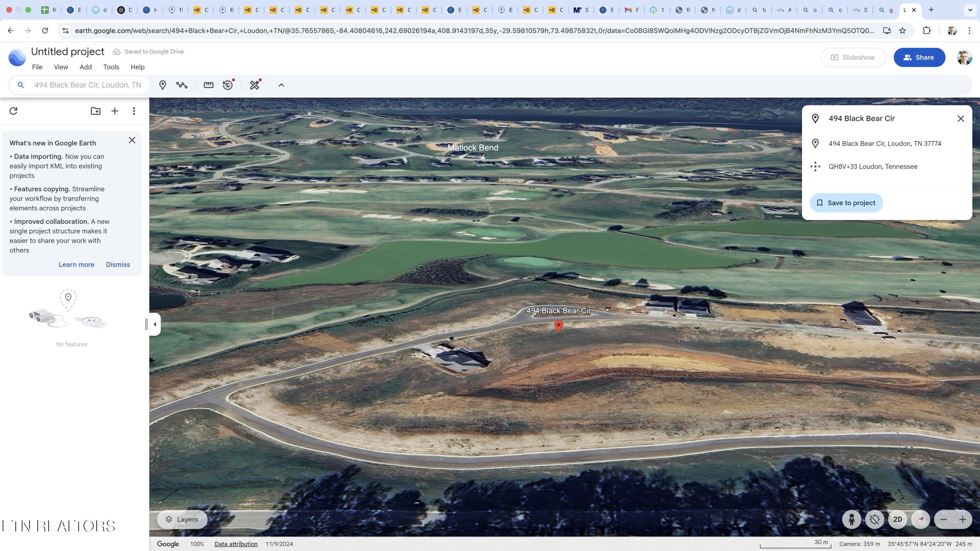This screenshot has width=980, height=551.
Task: Collapse the toolbar with the up chevron
Action: (x=281, y=85)
